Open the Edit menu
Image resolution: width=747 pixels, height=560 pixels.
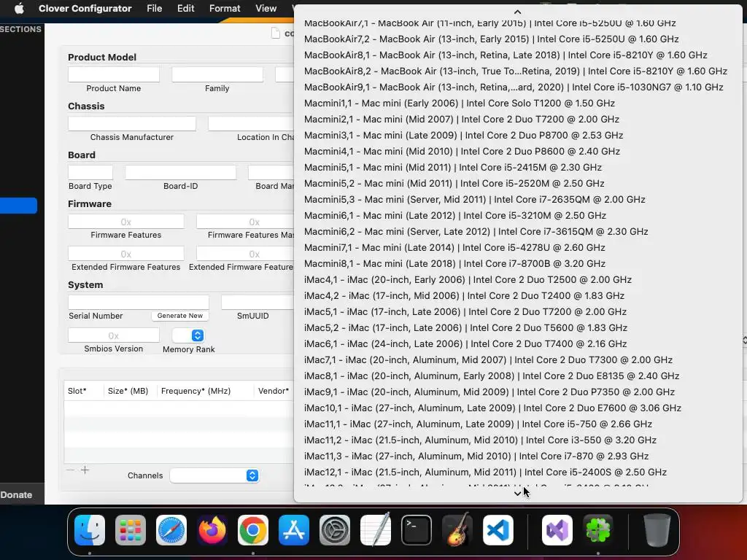185,8
